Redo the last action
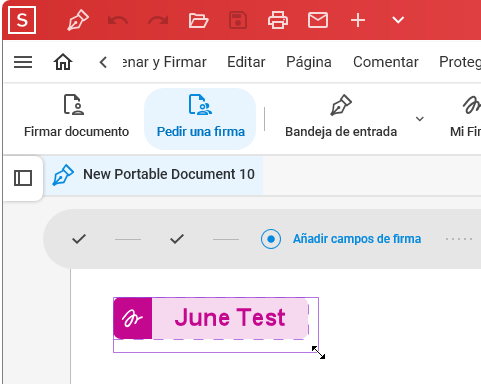The image size is (481, 384). 158,21
